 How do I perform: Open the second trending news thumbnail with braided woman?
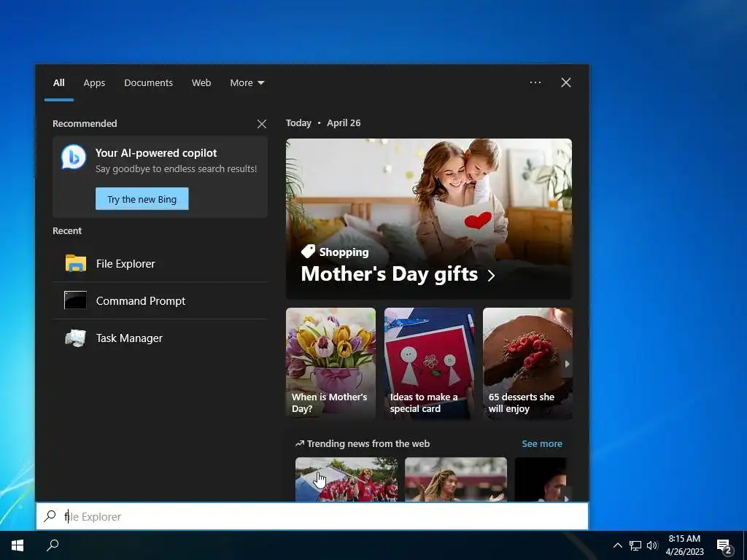pyautogui.click(x=456, y=479)
